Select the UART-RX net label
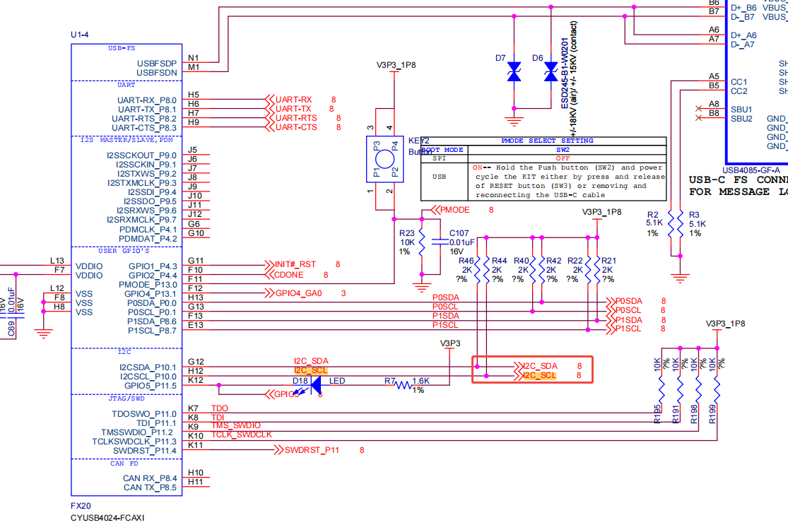The width and height of the screenshot is (788, 532). (x=293, y=100)
